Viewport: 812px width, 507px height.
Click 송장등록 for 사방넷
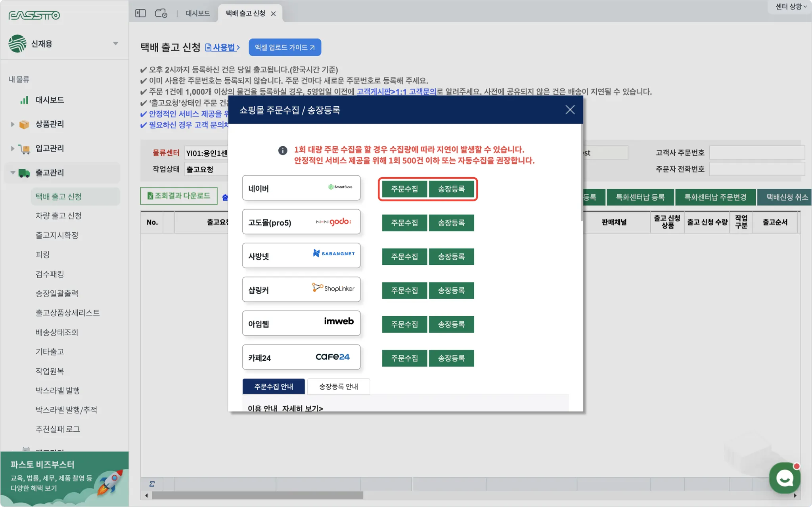pyautogui.click(x=451, y=256)
